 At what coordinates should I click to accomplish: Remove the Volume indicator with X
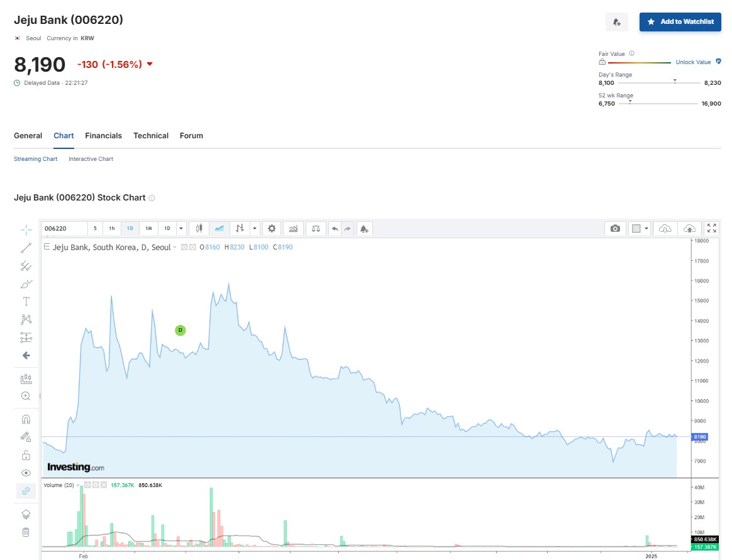coord(104,485)
